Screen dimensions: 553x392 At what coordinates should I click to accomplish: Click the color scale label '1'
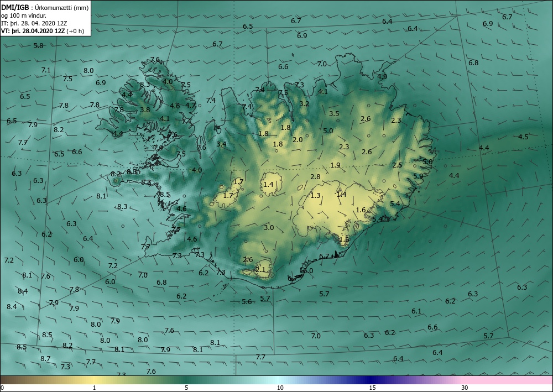tap(94, 388)
